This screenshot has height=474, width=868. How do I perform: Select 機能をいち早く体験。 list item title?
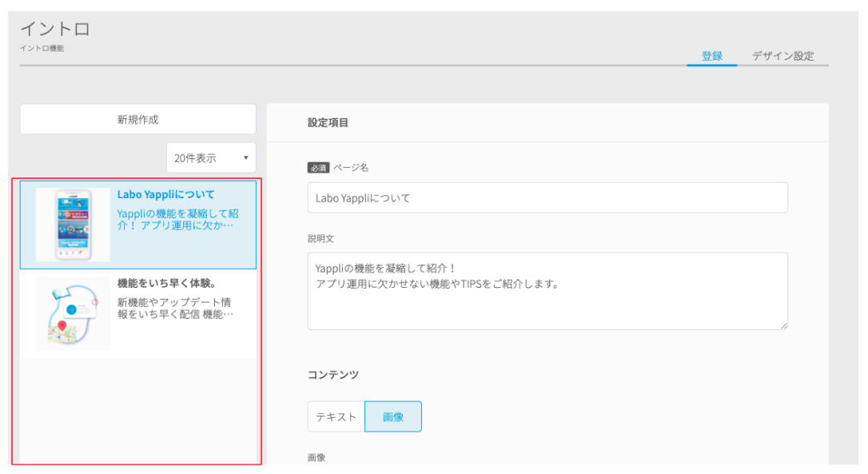(166, 283)
